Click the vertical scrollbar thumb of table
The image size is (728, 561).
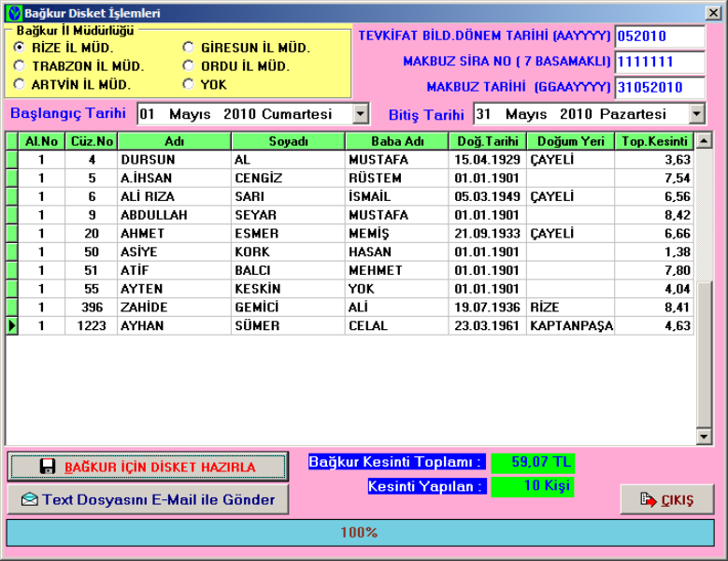click(x=704, y=353)
